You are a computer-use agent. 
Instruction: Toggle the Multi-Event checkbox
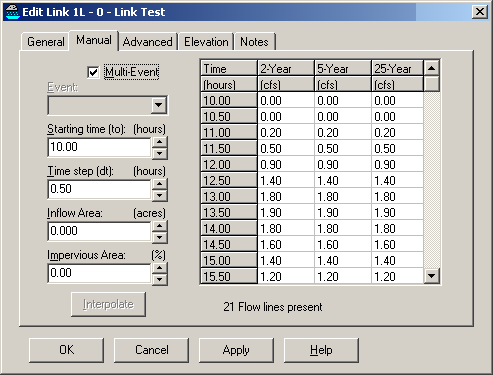[x=93, y=72]
